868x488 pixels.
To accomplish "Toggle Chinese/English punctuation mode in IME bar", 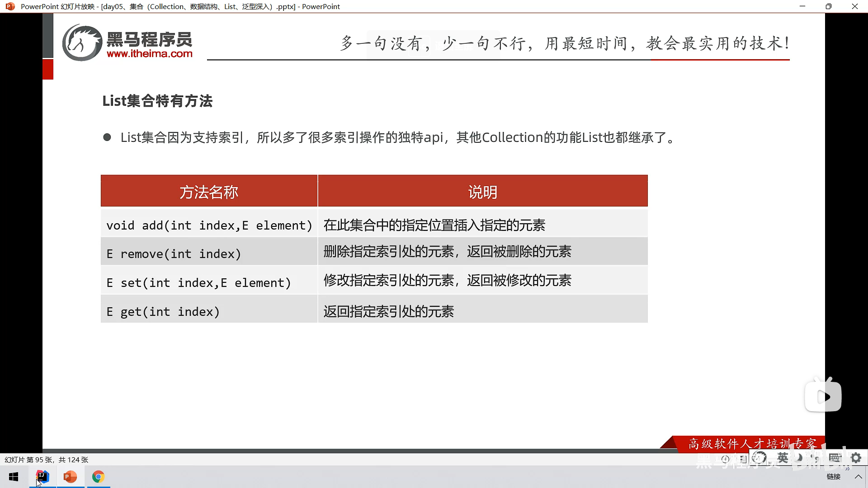I will pyautogui.click(x=816, y=459).
